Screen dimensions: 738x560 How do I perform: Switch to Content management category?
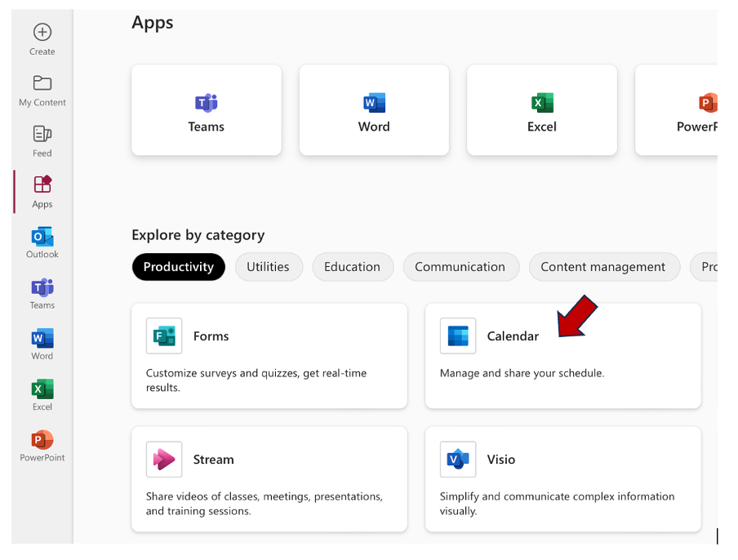[x=603, y=267]
